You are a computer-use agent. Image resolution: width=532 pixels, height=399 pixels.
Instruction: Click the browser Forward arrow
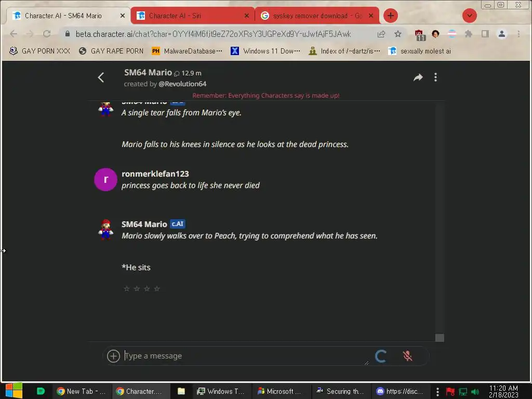click(x=30, y=34)
